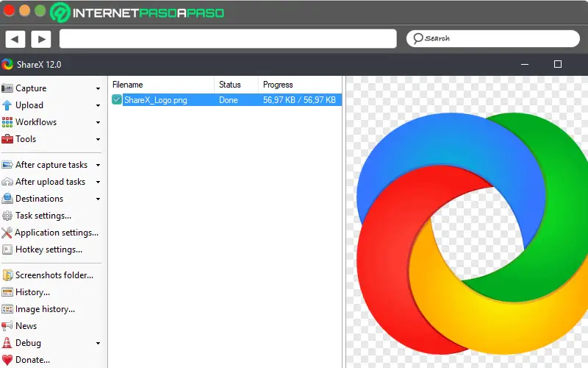588x368 pixels.
Task: Click the ShareX logo in title bar
Action: coord(7,64)
